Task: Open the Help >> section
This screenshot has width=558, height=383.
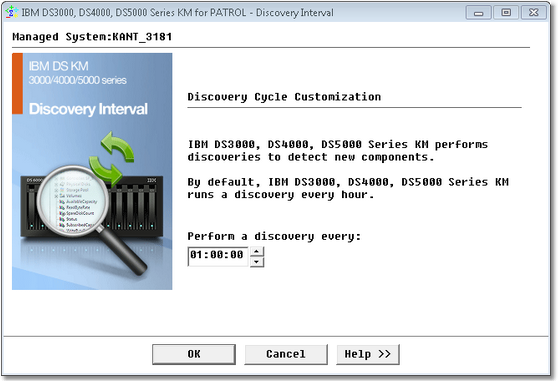Action: (x=368, y=354)
